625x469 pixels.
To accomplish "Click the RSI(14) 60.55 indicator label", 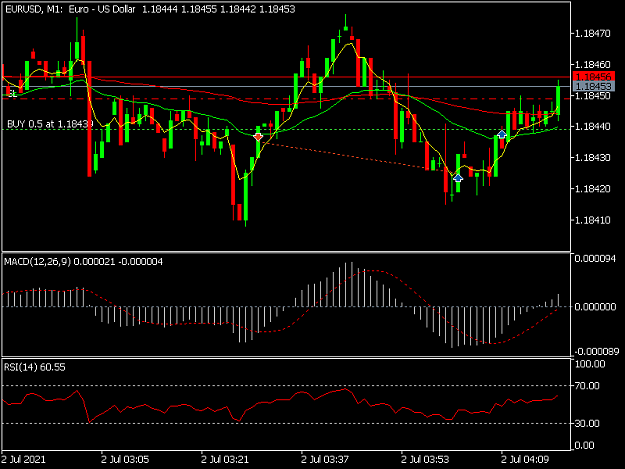I will point(35,367).
